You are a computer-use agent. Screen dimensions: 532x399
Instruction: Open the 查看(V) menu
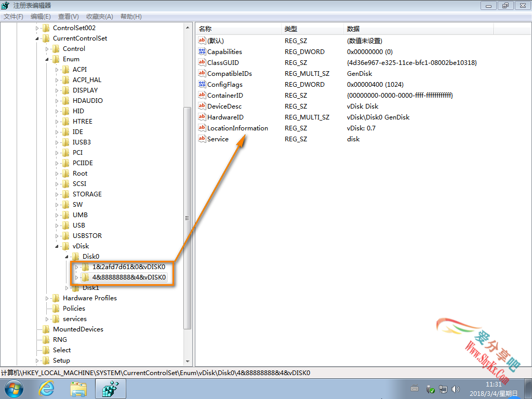click(x=68, y=16)
